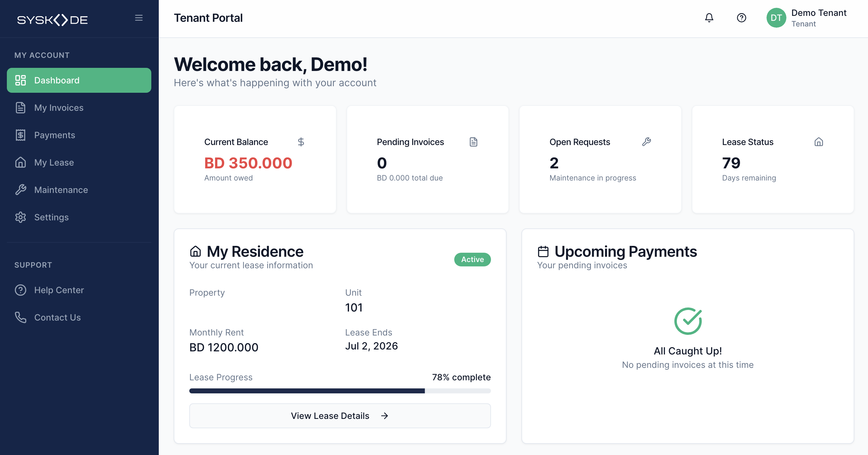Navigate to My Lease
The image size is (868, 455).
click(79, 162)
